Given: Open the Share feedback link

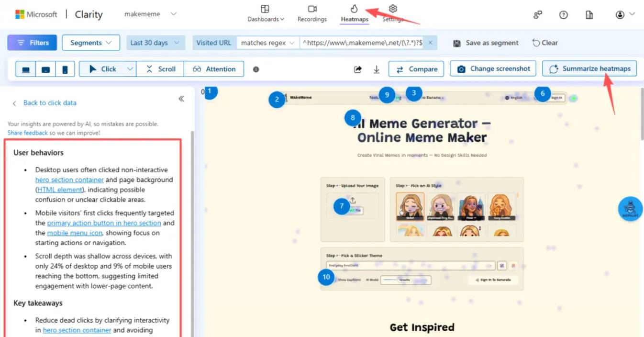Looking at the screenshot, I should point(27,133).
